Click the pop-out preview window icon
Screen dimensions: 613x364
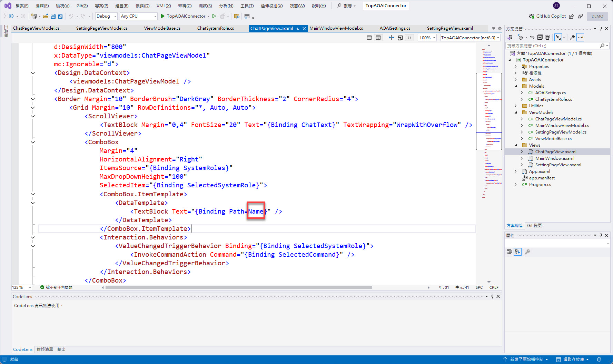[400, 38]
